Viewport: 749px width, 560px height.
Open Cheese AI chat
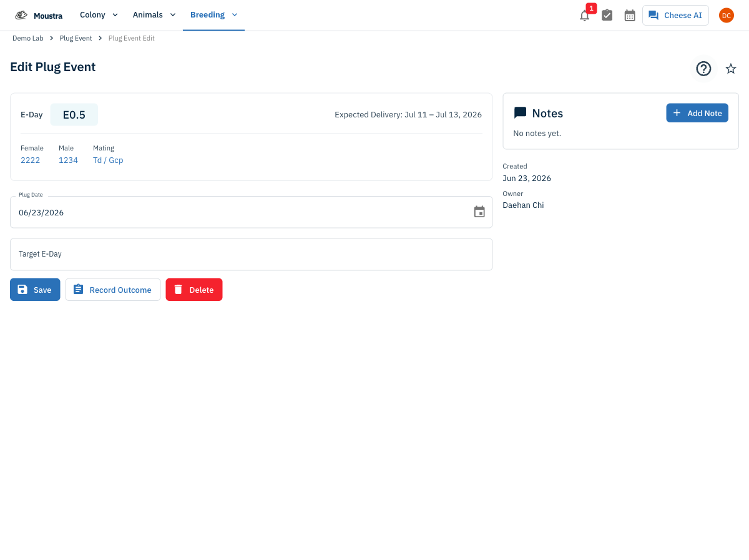coord(675,15)
